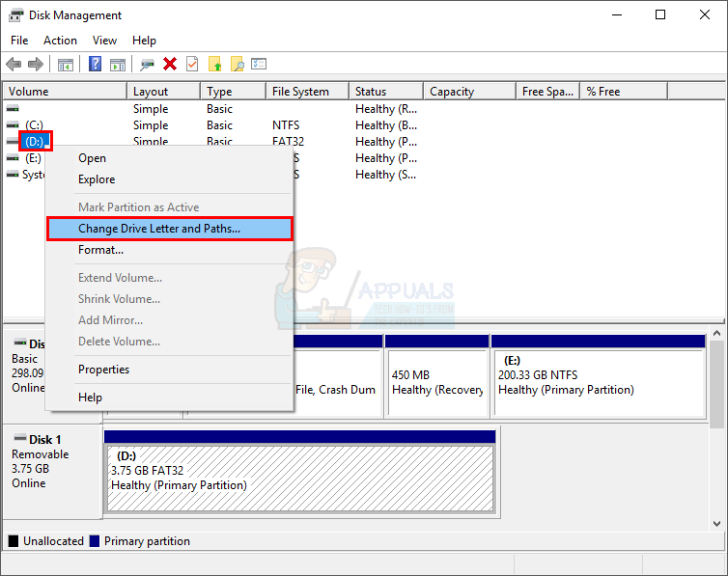Click the Disk 1 Removable label

point(41,454)
